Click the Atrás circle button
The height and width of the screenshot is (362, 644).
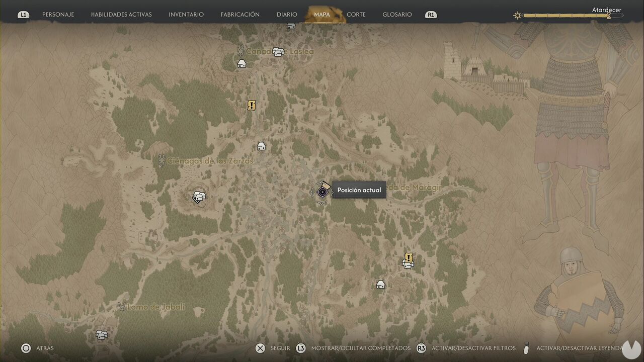tap(26, 348)
